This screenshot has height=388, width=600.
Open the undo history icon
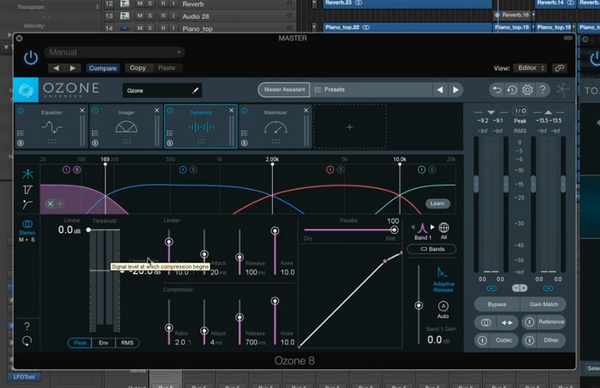click(512, 90)
